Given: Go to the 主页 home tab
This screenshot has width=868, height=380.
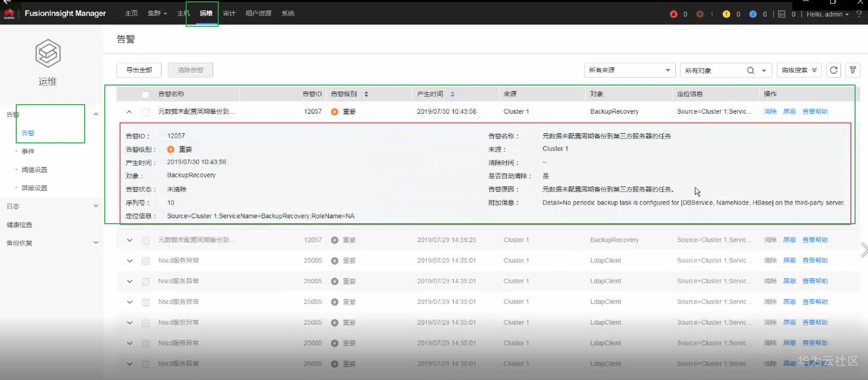Looking at the screenshot, I should (x=131, y=13).
